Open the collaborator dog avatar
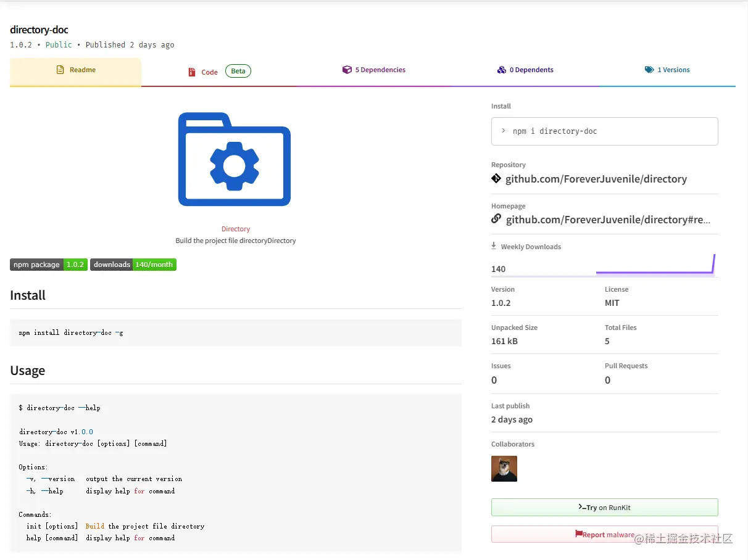 coord(504,469)
